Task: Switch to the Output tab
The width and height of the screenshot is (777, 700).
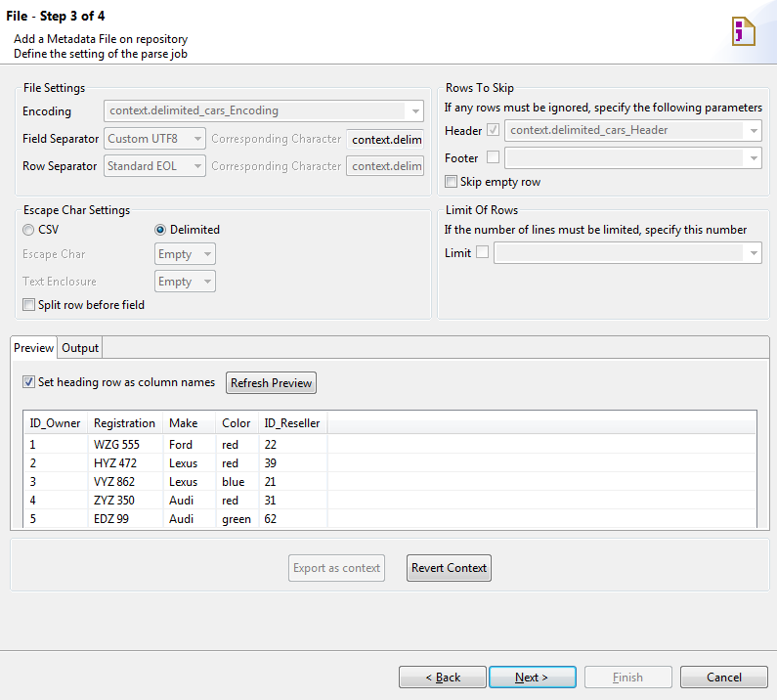Action: pos(80,348)
